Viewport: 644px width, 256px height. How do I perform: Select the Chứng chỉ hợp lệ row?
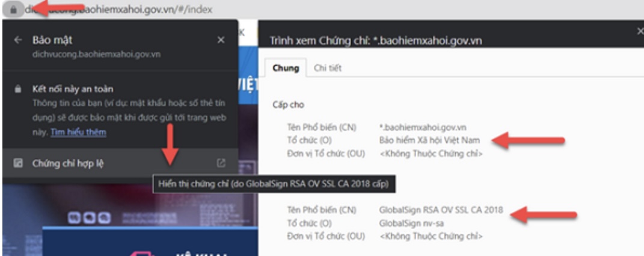click(x=120, y=163)
